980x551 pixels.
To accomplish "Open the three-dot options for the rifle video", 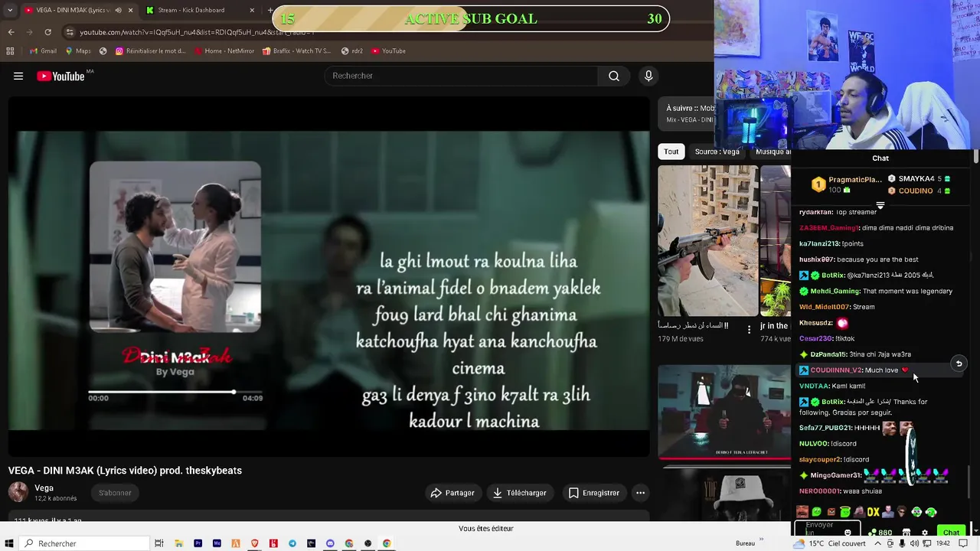I will point(750,330).
